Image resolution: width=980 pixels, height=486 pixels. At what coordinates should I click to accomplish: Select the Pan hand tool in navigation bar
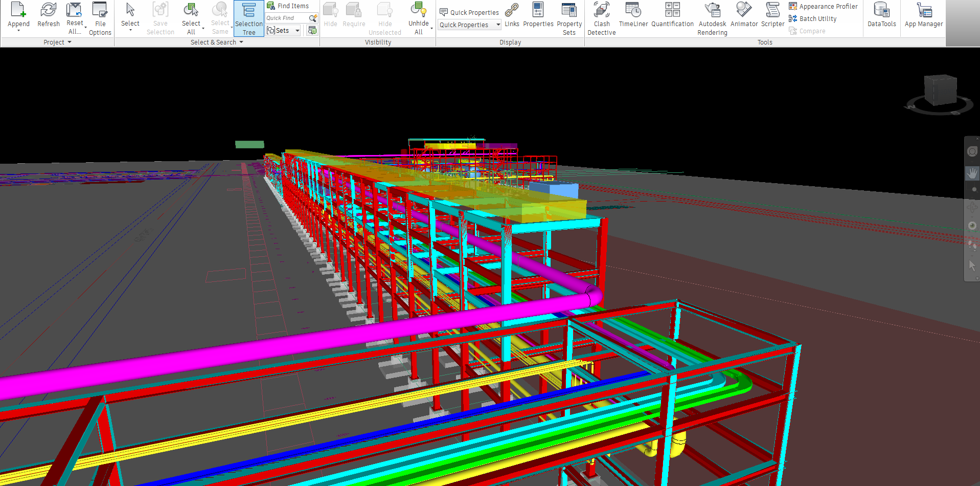pos(972,173)
